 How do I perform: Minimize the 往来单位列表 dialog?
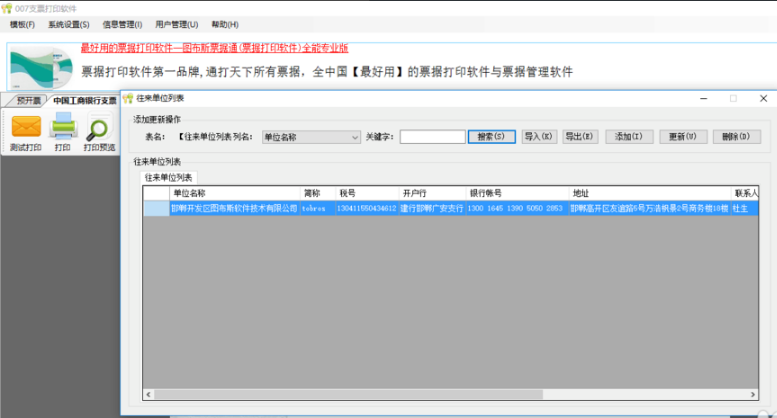pyautogui.click(x=703, y=99)
